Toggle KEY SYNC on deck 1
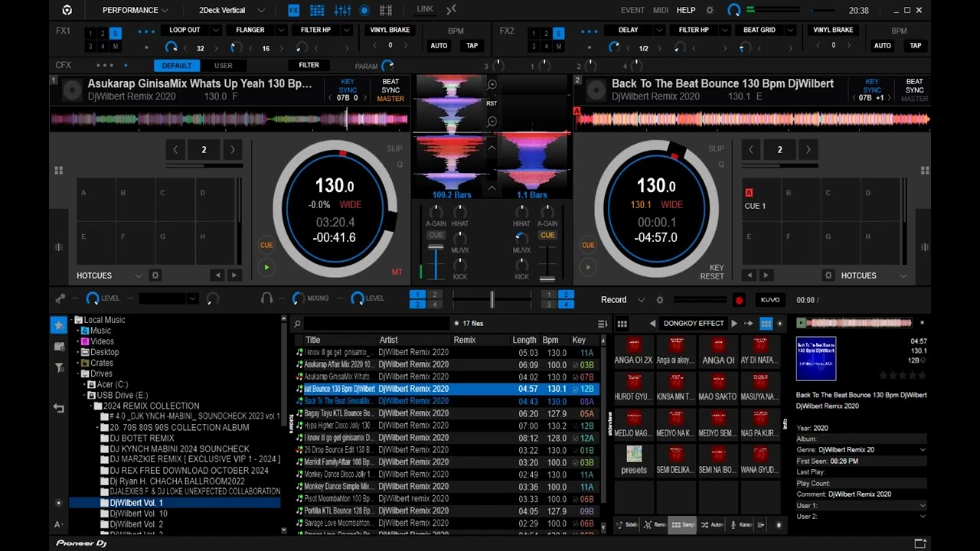 pyautogui.click(x=348, y=86)
